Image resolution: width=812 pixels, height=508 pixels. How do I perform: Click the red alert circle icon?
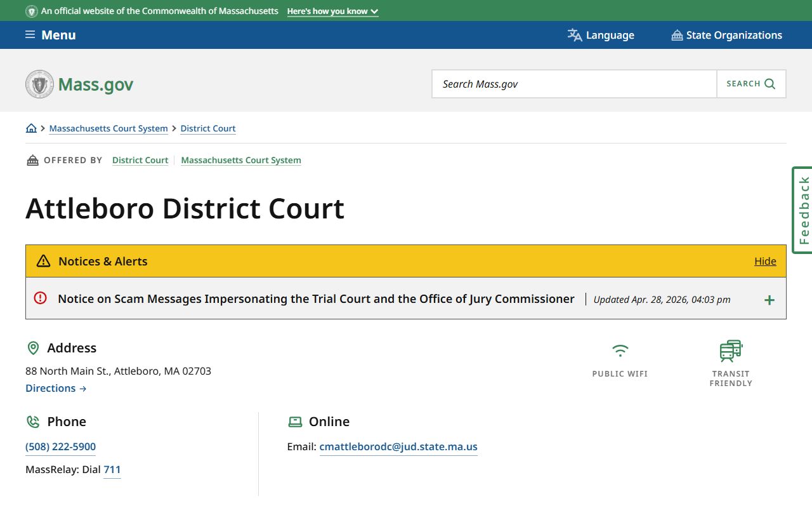point(41,298)
